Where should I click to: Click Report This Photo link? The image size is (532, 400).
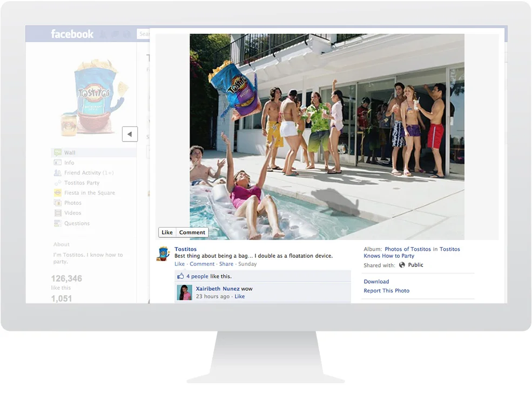(387, 291)
